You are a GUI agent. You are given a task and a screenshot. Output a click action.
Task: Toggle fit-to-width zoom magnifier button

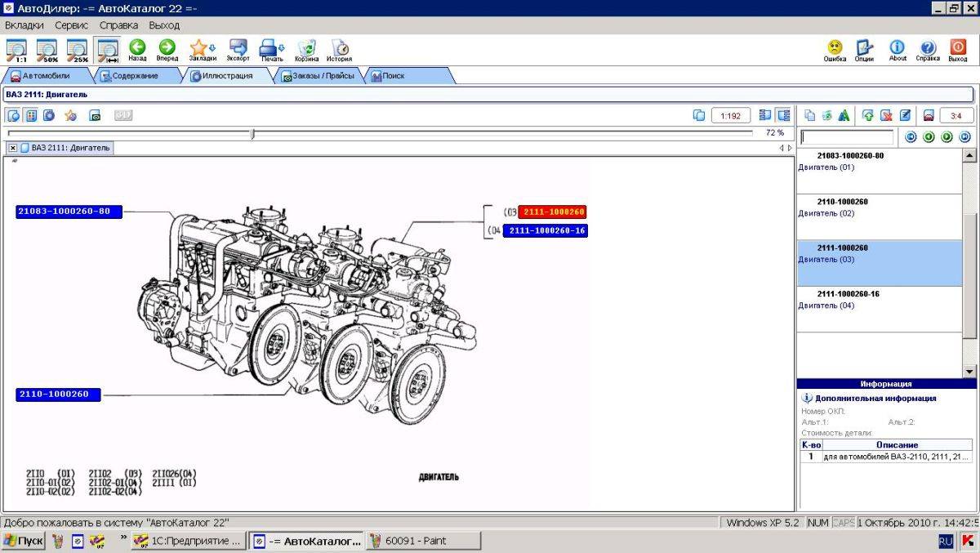(108, 51)
